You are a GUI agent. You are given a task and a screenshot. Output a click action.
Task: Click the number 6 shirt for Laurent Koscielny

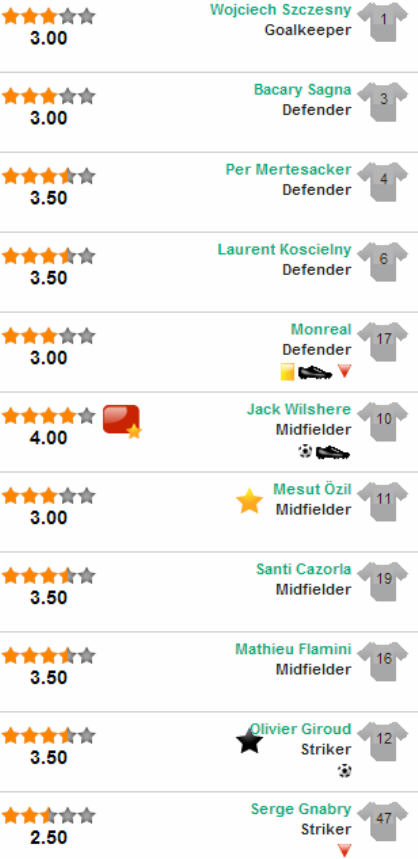click(383, 261)
